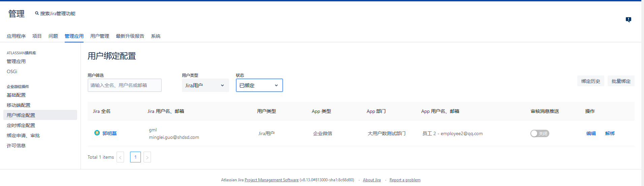Click the search magnifier icon
This screenshot has width=644, height=186.
[x=37, y=13]
